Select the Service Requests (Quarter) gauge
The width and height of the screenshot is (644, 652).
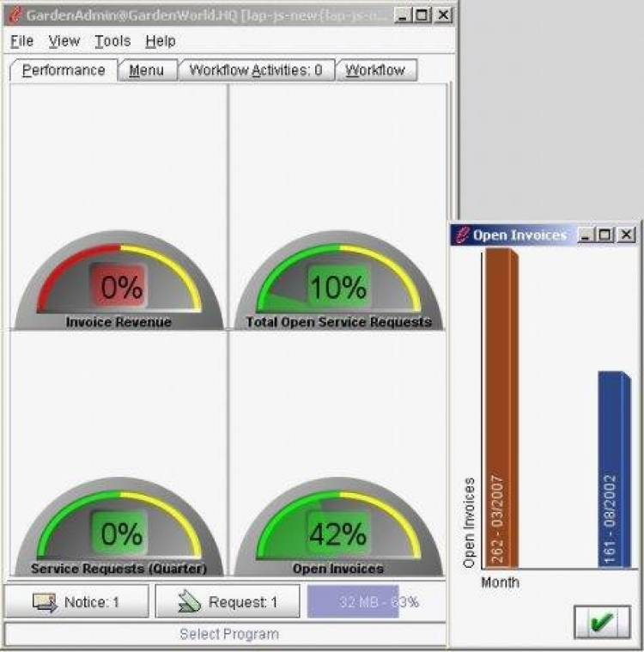118,527
